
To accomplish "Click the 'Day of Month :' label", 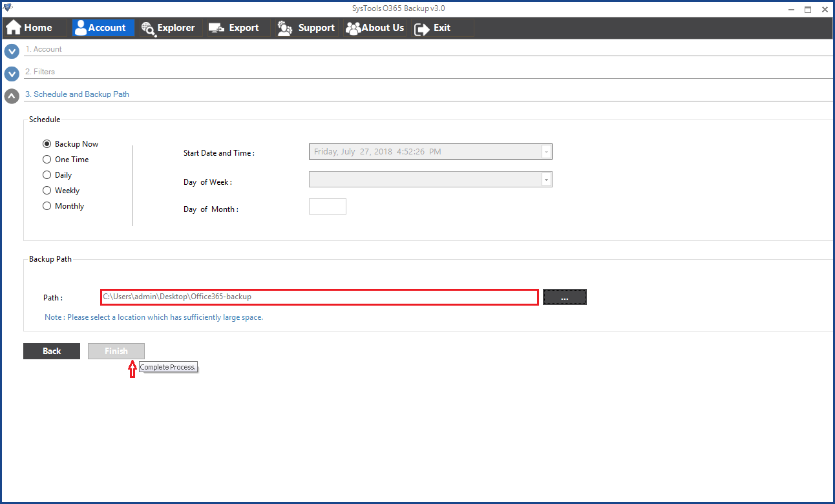I will click(211, 209).
